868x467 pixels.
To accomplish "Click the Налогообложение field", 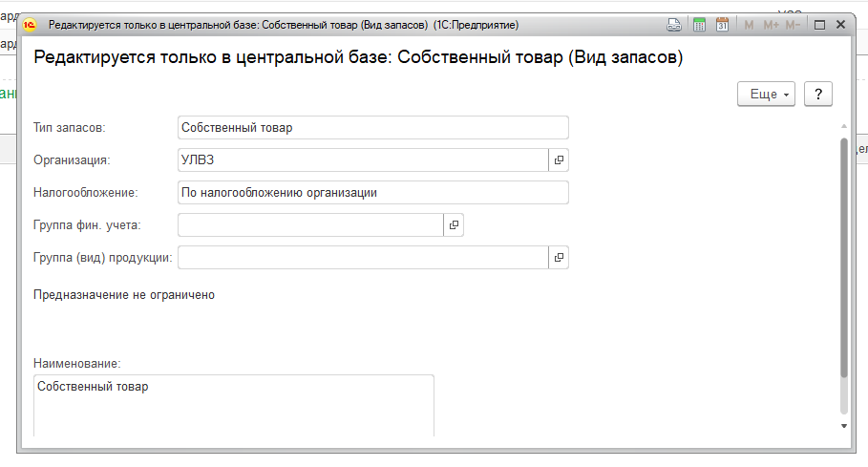I will pyautogui.click(x=373, y=193).
